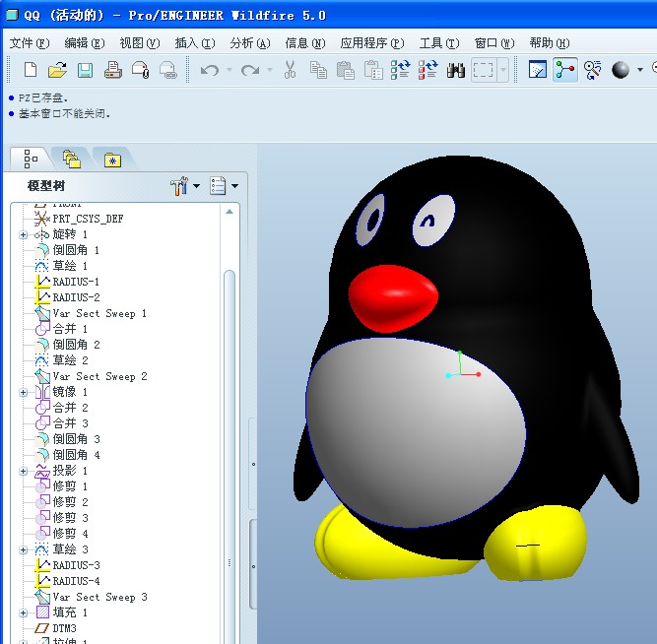Open dropdown arrow next to Redo

tap(270, 70)
